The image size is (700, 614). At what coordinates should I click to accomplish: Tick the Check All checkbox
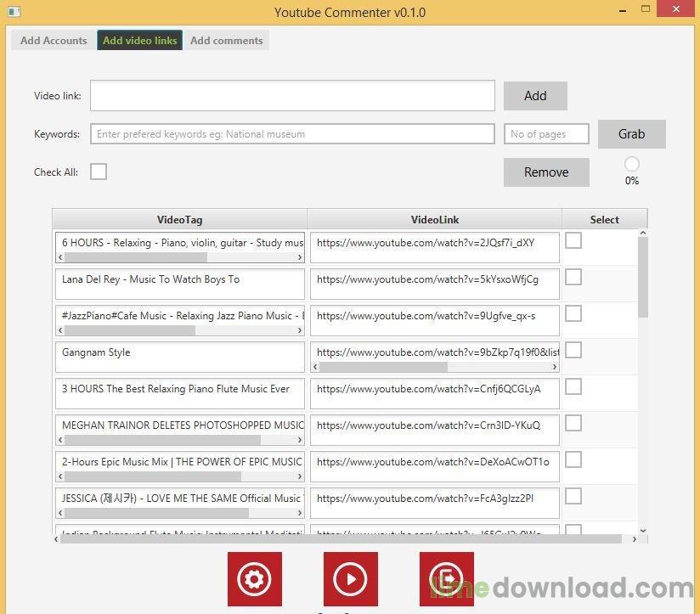click(x=99, y=172)
